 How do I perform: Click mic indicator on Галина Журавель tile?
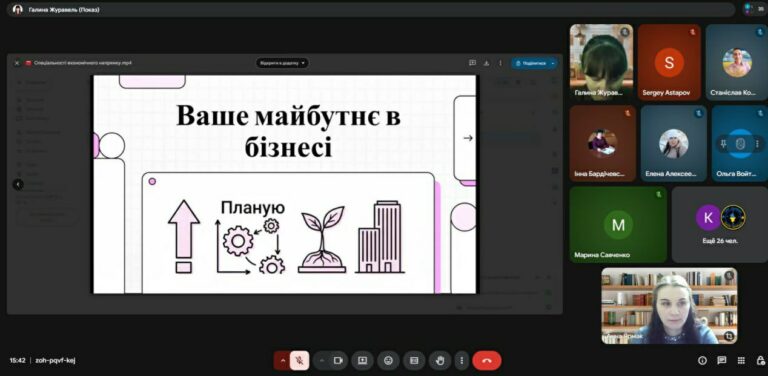pos(624,32)
